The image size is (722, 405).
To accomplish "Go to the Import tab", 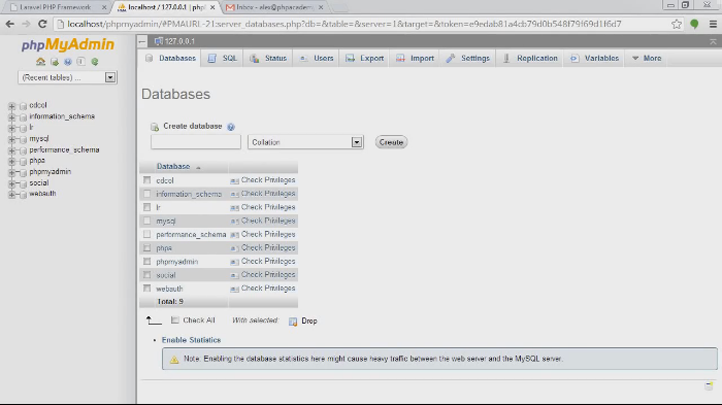I will (x=415, y=58).
